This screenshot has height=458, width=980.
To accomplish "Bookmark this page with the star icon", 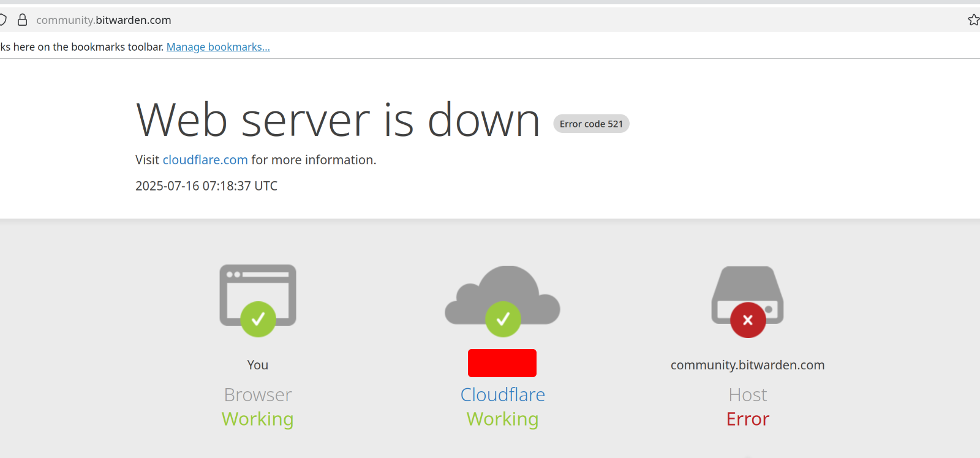I will pyautogui.click(x=974, y=20).
